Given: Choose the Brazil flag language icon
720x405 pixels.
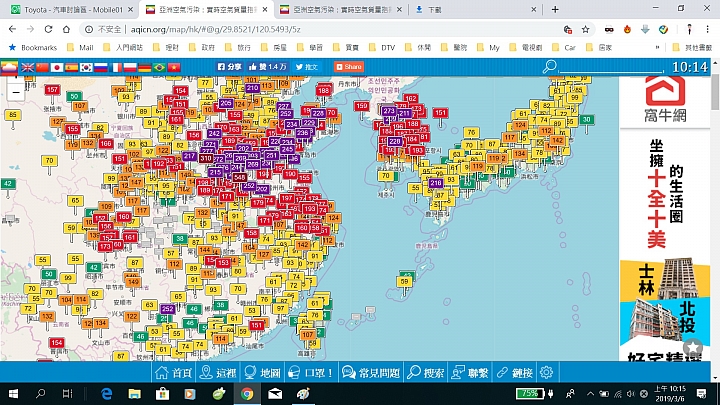Looking at the screenshot, I should click(x=159, y=67).
